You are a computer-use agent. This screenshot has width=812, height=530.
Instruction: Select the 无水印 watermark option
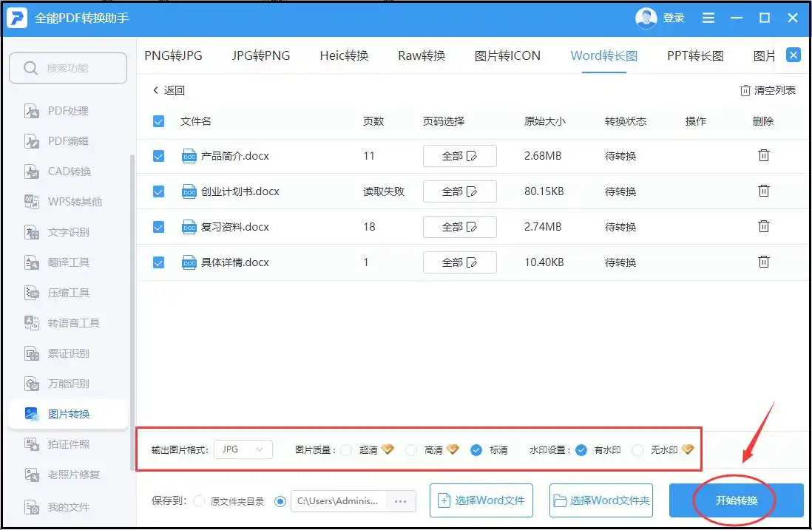(638, 449)
